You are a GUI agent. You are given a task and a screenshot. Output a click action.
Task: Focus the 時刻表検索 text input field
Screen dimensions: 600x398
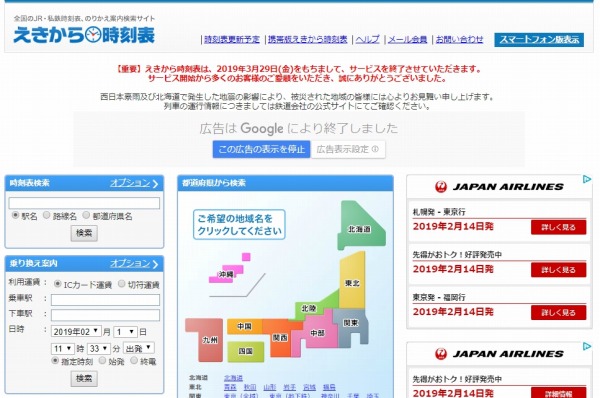tap(84, 203)
